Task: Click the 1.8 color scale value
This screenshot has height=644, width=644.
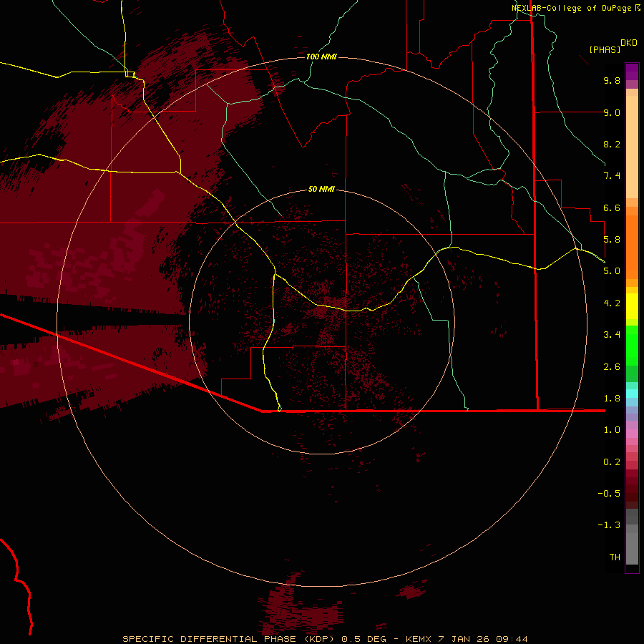Action: tap(612, 399)
